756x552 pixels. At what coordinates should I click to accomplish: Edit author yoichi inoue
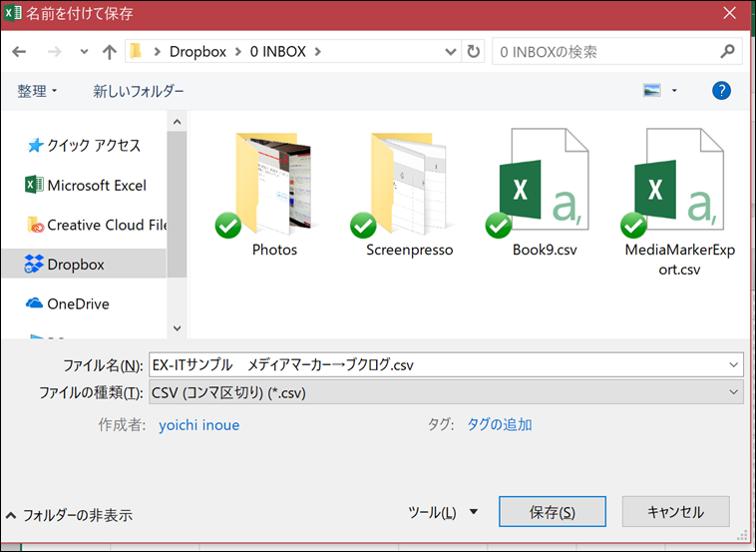(199, 425)
